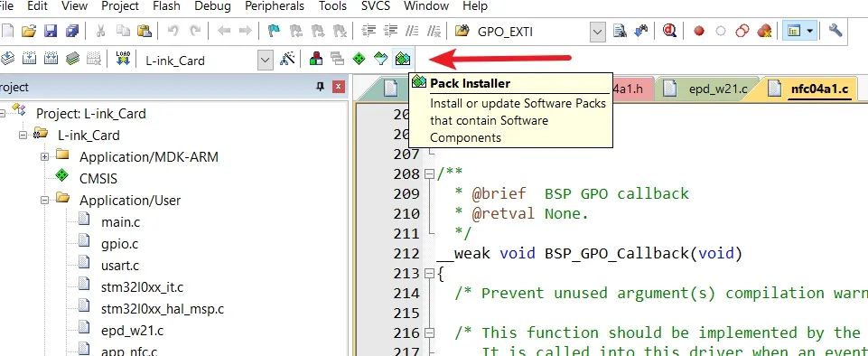
Task: Insert breakpoint with red dot icon
Action: (x=699, y=31)
